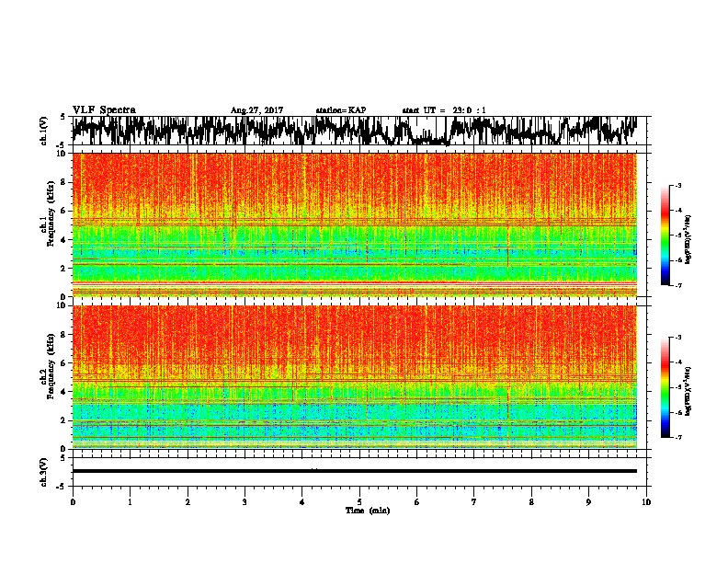This screenshot has width=728, height=563.
Task: Click the ch.1 color scale bar
Action: point(665,236)
